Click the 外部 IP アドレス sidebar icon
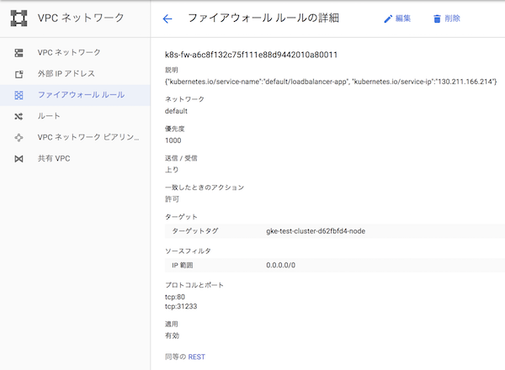The image size is (505, 370). tap(19, 74)
